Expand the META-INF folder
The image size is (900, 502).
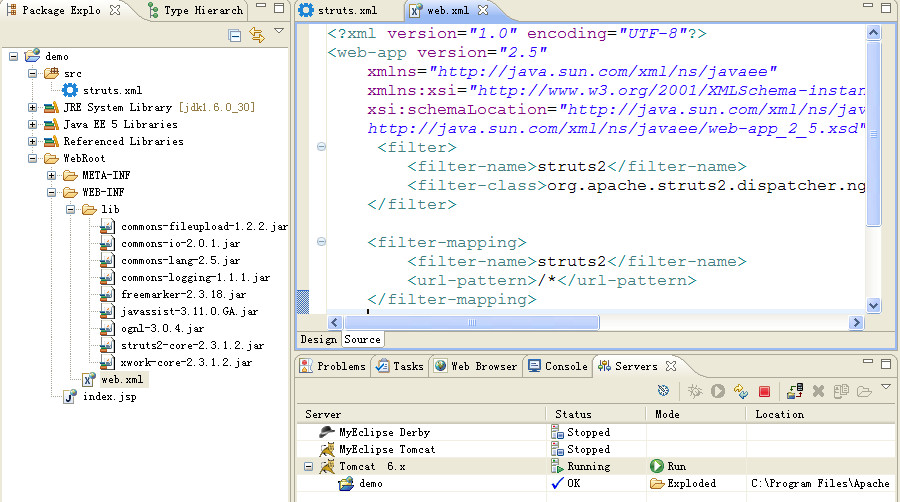click(x=51, y=176)
